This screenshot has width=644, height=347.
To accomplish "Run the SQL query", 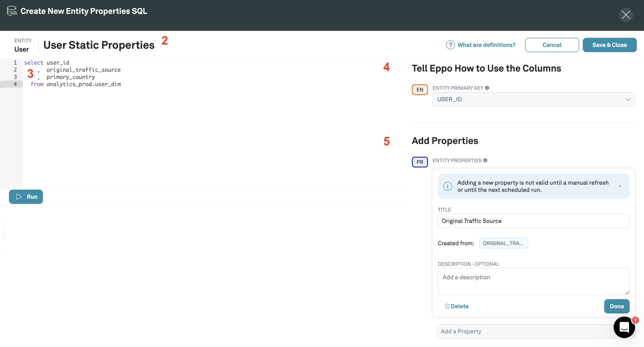I will [x=26, y=197].
